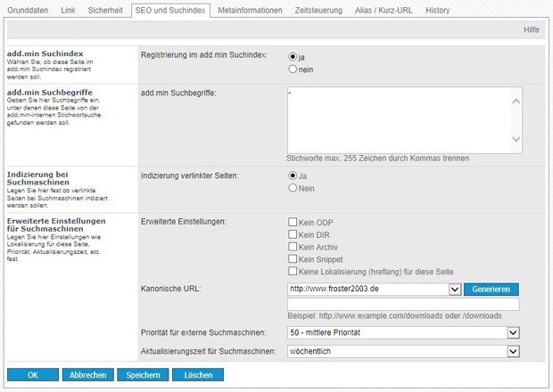Image resolution: width=553 pixels, height=392 pixels.
Task: Click the 'Stichworte max. 255 Zeichen' hint text
Action: 377,159
